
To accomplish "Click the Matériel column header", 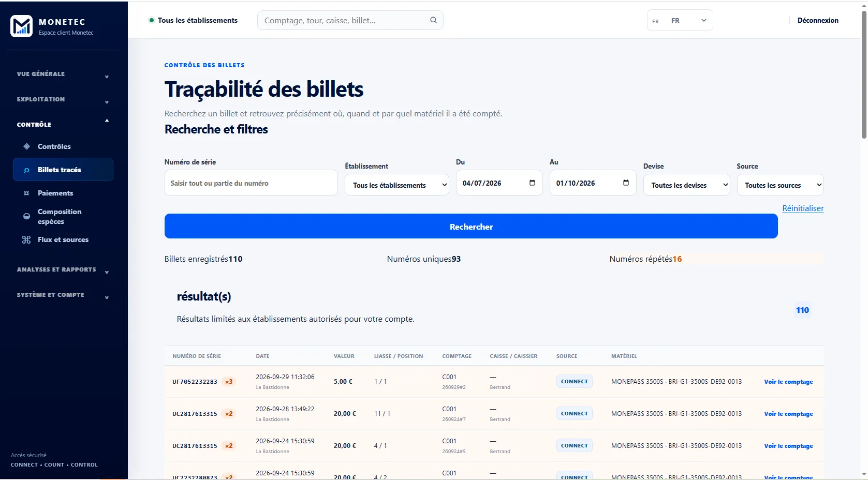I will click(624, 356).
